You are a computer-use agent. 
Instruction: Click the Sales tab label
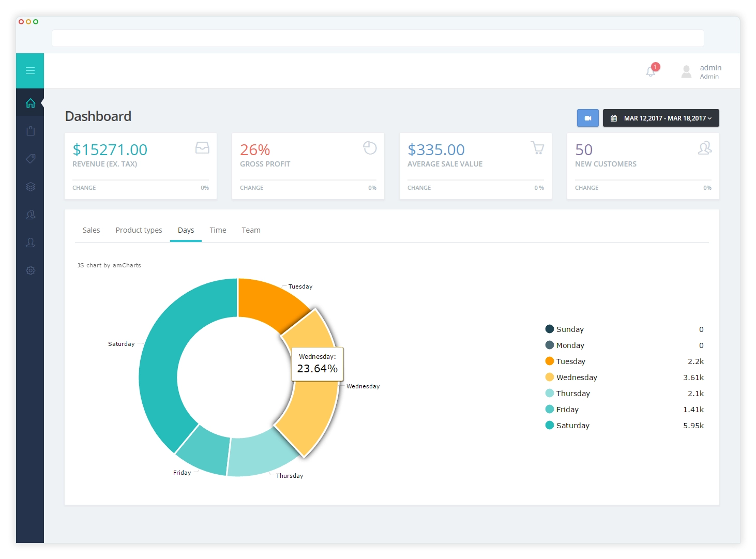92,230
